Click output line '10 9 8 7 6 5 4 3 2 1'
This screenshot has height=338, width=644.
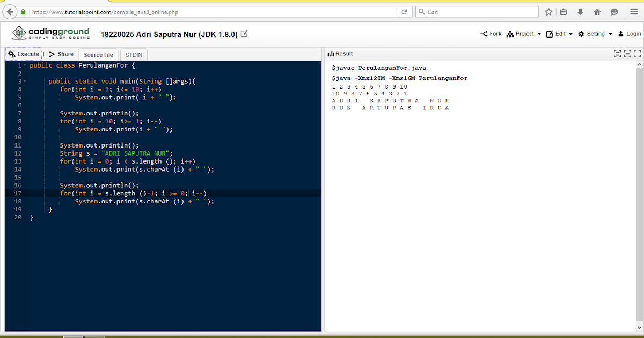point(369,93)
